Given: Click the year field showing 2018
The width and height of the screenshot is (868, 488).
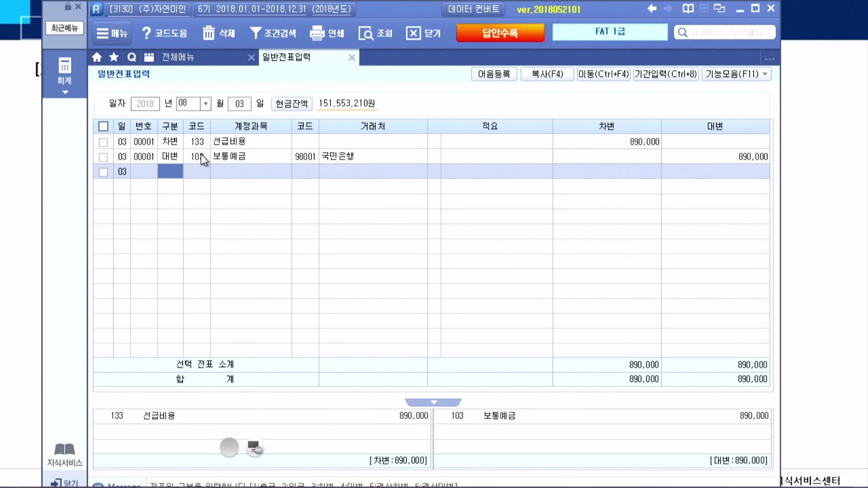Looking at the screenshot, I should coord(145,104).
